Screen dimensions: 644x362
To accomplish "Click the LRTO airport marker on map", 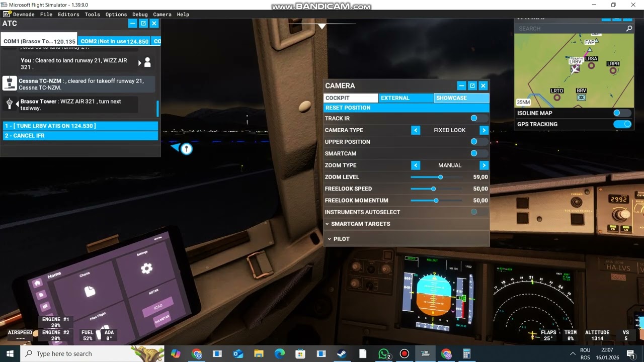I will 557,98.
